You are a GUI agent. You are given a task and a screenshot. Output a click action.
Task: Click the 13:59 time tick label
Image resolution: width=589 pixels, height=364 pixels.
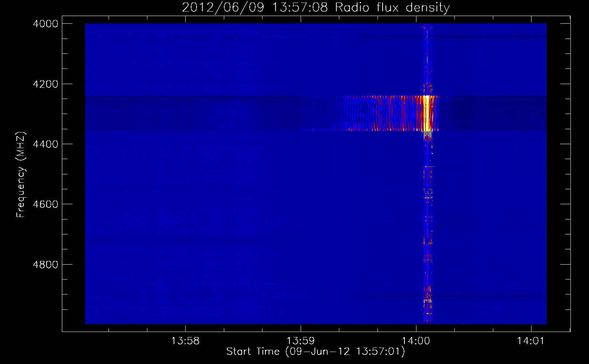(x=301, y=341)
